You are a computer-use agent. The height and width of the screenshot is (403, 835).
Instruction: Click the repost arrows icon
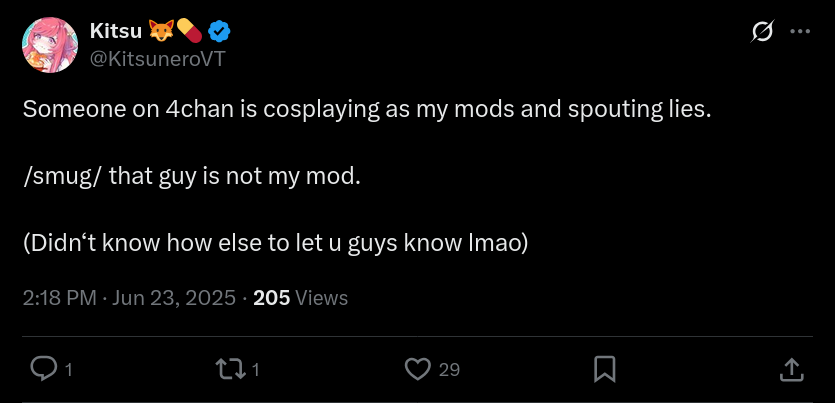coord(230,370)
